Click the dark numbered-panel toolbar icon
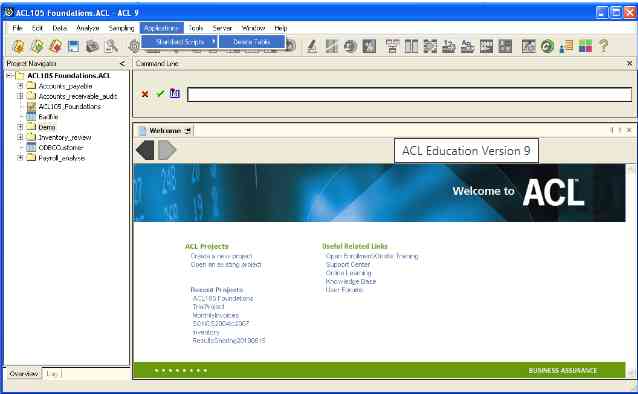 486,46
